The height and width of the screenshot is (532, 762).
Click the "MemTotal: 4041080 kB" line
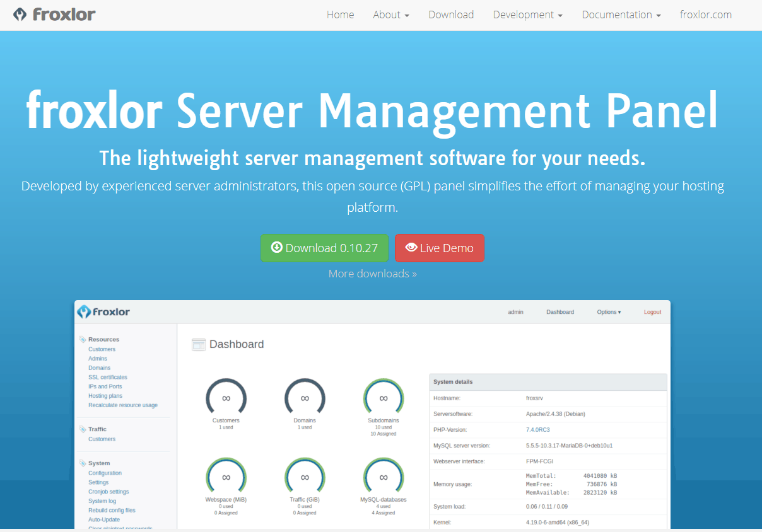pyautogui.click(x=571, y=476)
